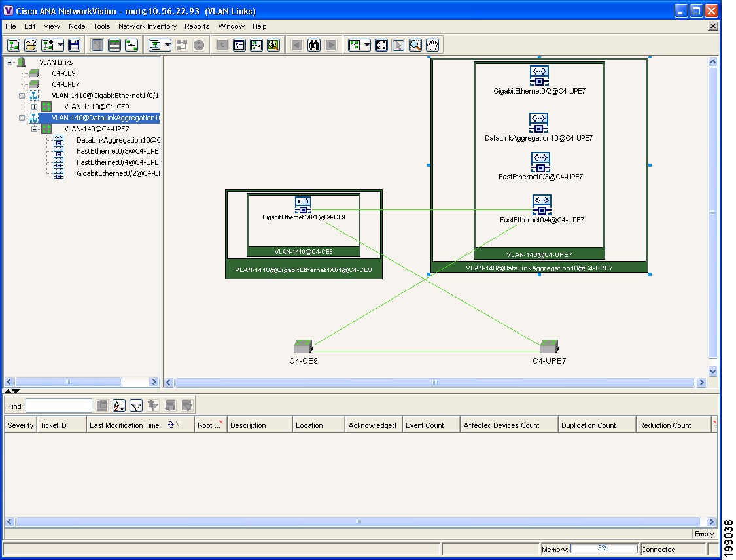Screen dimensions: 736x560
Task: Open the Reports menu
Action: click(x=197, y=26)
